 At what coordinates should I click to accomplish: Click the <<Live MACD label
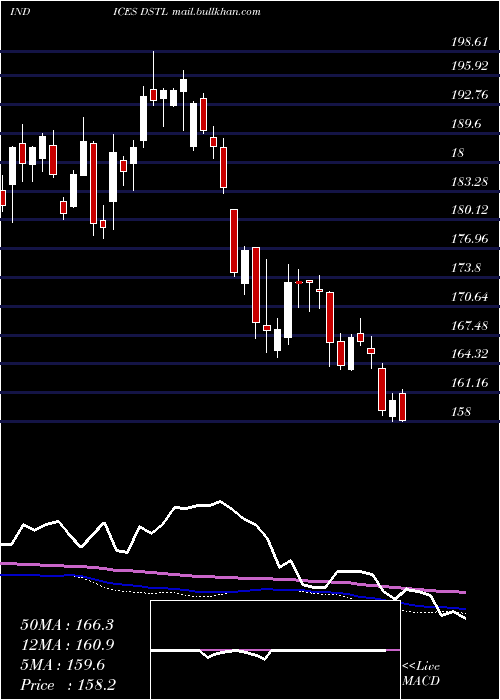(x=421, y=674)
